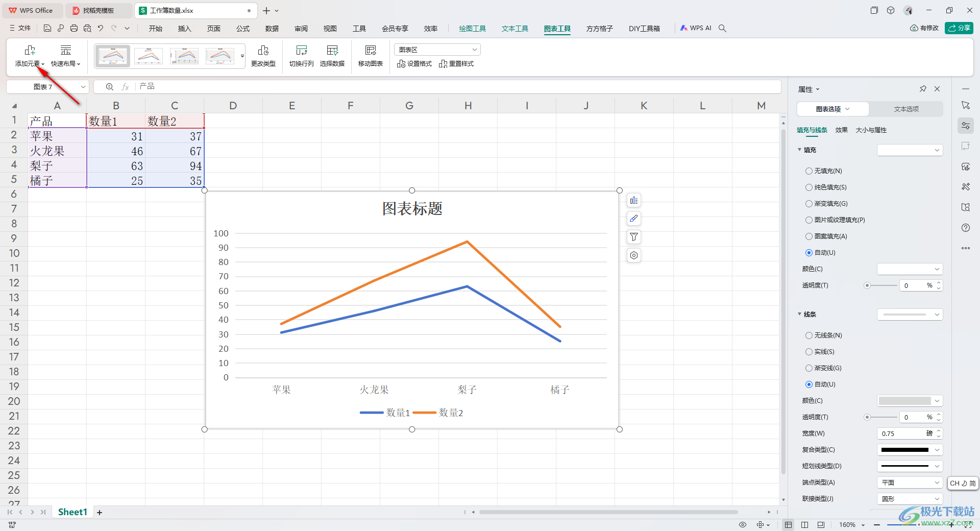Open the chart filter funnel button
The width and height of the screenshot is (980, 531).
tap(634, 237)
